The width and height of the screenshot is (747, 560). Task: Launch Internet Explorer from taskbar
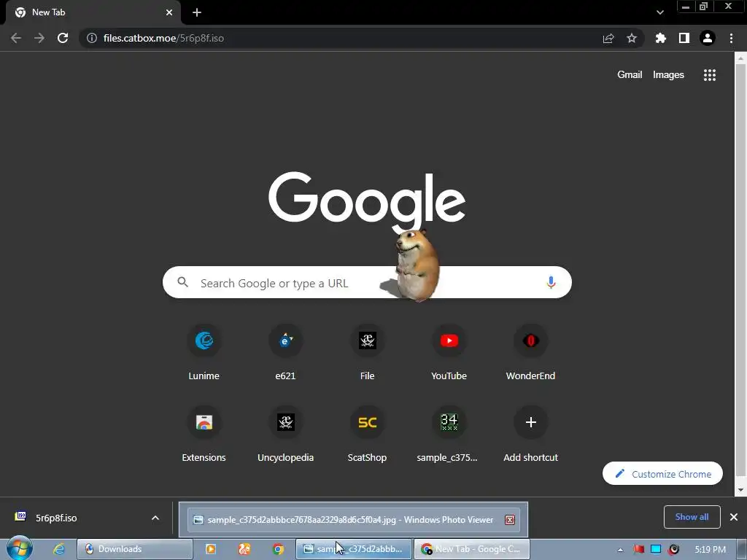point(59,549)
